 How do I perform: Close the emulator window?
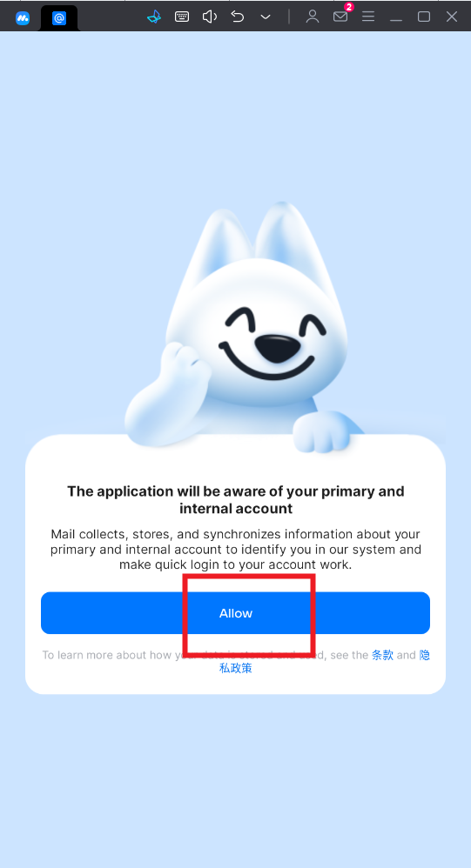[452, 17]
